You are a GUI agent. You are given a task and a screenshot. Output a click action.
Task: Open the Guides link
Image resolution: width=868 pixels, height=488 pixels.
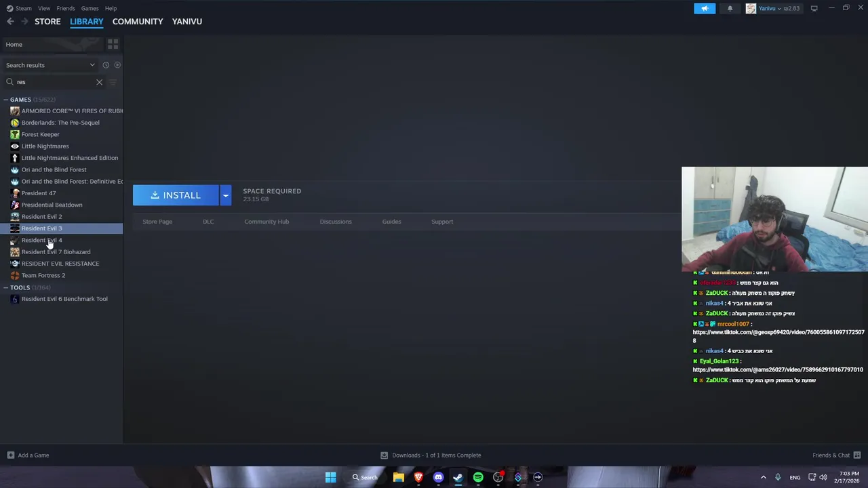(x=391, y=222)
